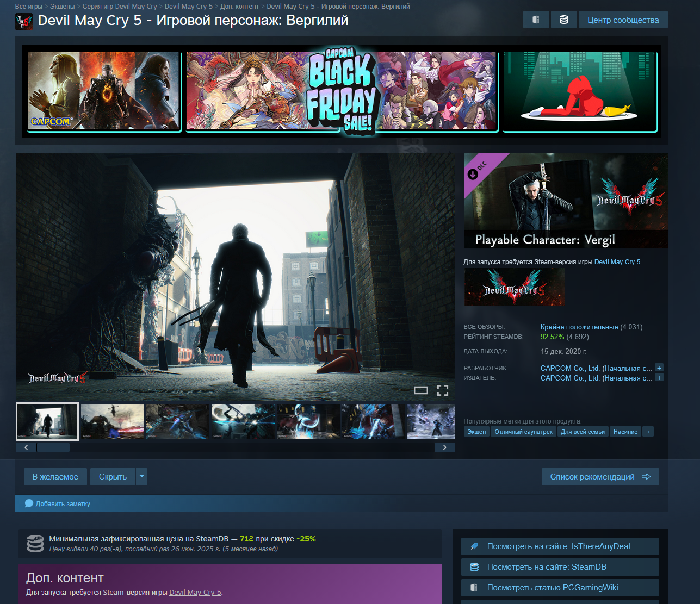Go to Все игры in the breadcrumbs
Viewport: 700px width, 604px height.
(x=29, y=7)
